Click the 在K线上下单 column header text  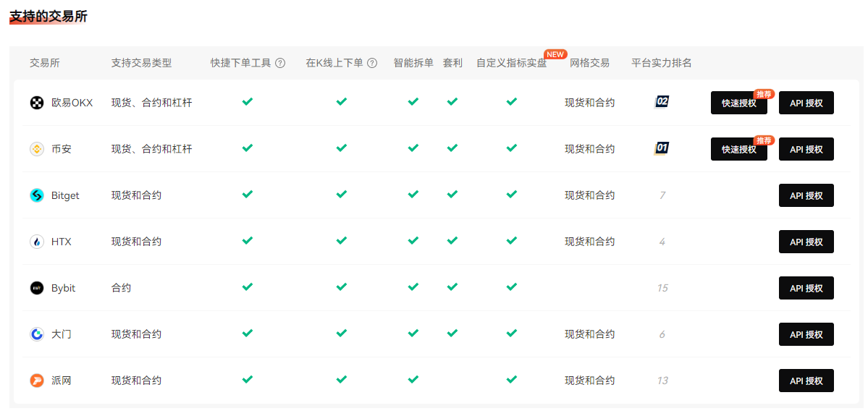[x=334, y=63]
